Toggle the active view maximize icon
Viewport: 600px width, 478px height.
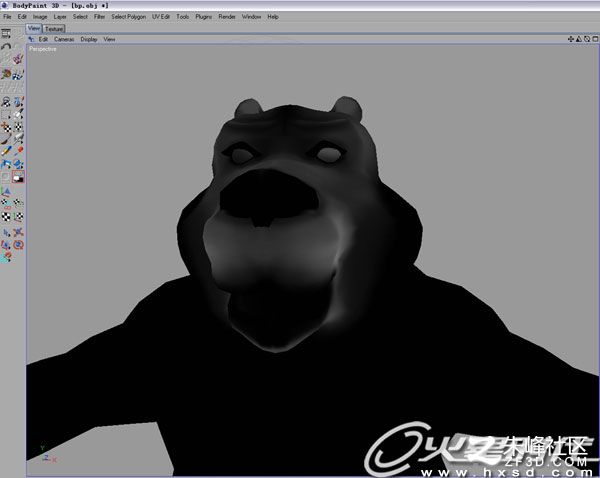tap(595, 39)
